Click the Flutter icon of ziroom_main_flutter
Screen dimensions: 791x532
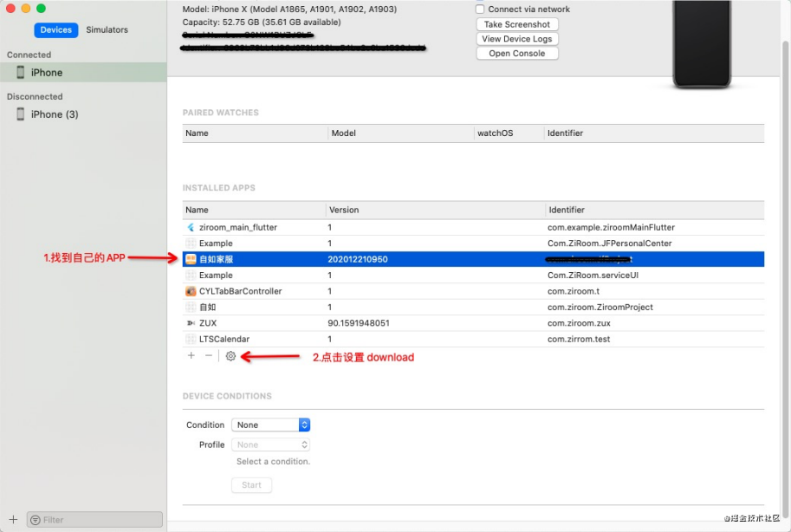tap(191, 228)
